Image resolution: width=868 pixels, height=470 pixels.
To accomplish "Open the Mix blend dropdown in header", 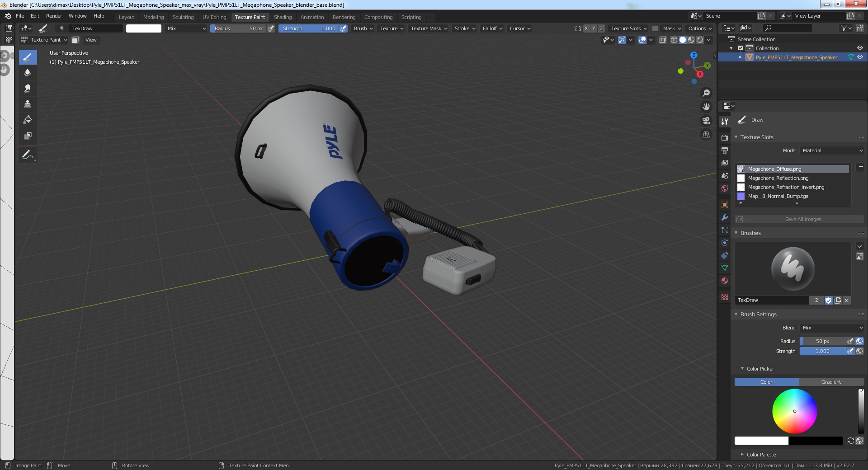I will point(186,28).
